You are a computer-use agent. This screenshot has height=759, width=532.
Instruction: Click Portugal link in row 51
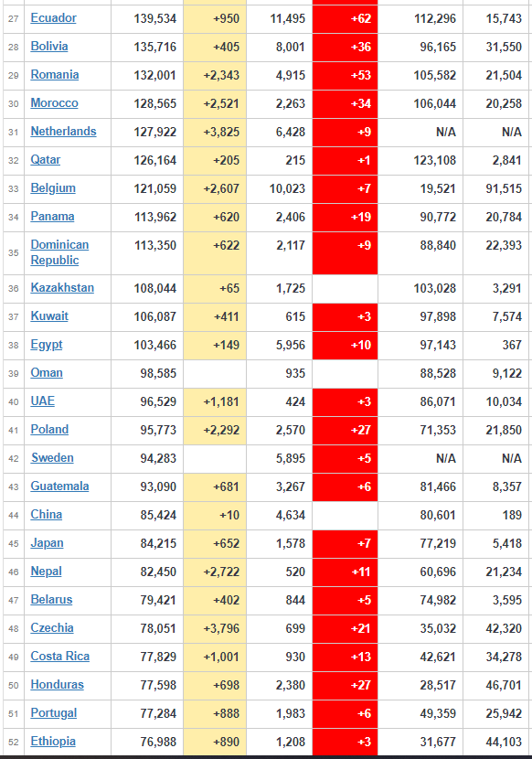pyautogui.click(x=54, y=713)
